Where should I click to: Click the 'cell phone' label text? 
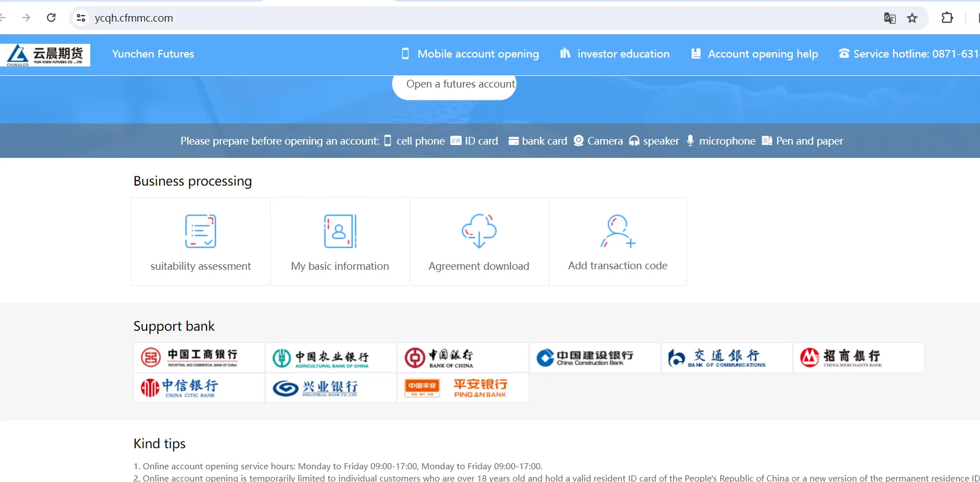(x=420, y=141)
